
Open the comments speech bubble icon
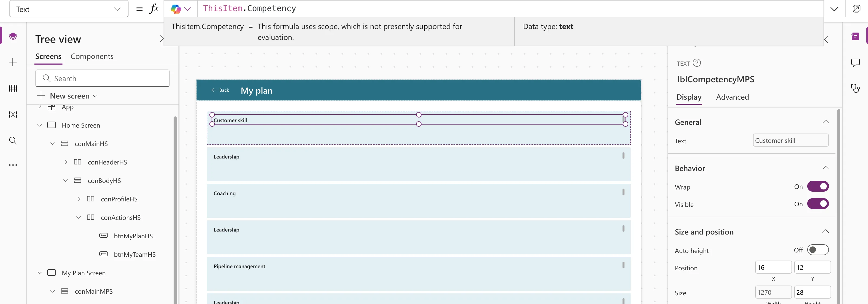click(x=855, y=63)
